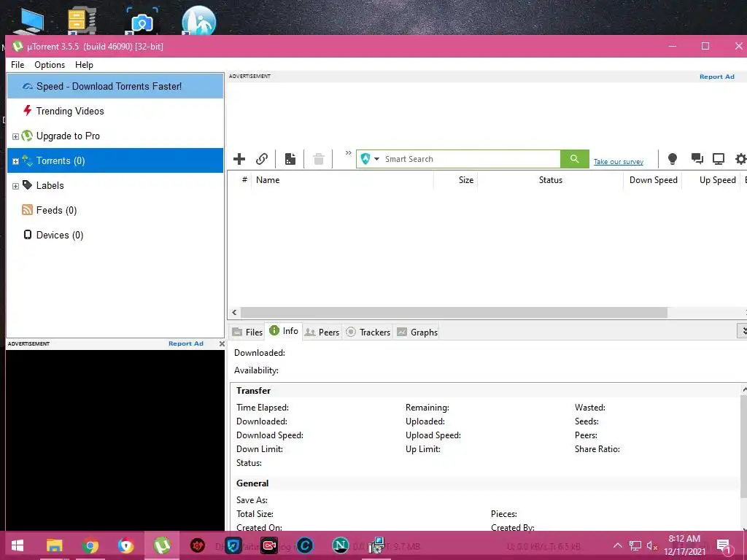Image resolution: width=747 pixels, height=560 pixels.
Task: Click the Feeds RSS icon in sidebar
Action: click(x=27, y=210)
